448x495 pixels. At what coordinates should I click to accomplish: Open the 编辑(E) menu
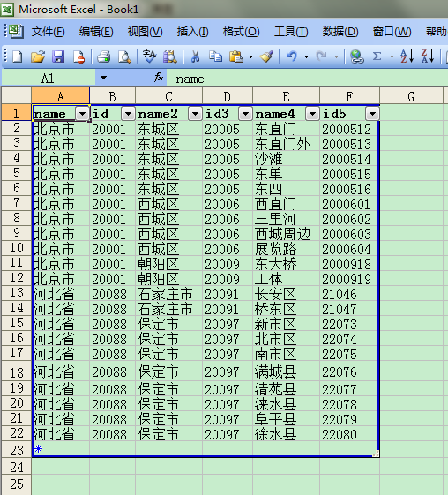pos(96,32)
